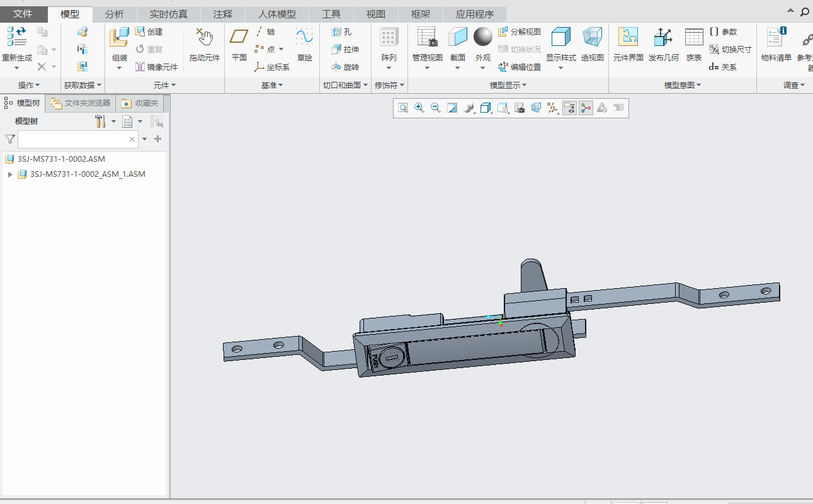Screen dimensions: 813x504
Task: Click the 孔 (Hole) tool
Action: [x=342, y=32]
